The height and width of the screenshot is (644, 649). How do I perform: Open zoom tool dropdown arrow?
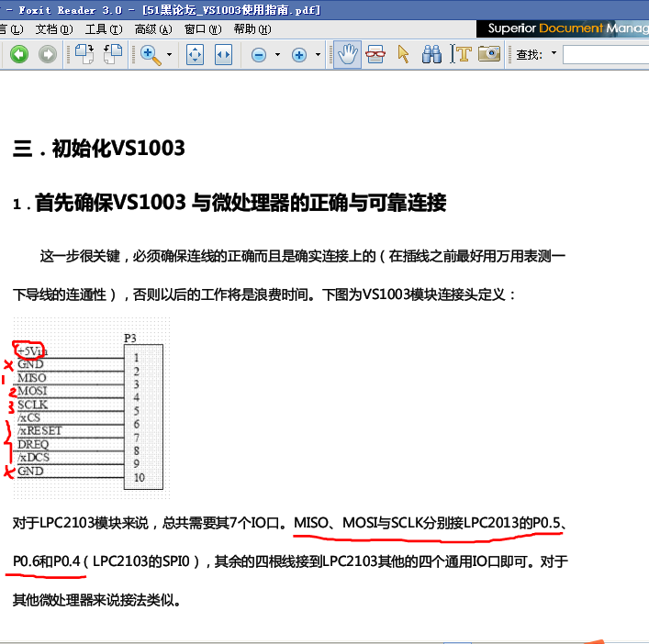(169, 54)
